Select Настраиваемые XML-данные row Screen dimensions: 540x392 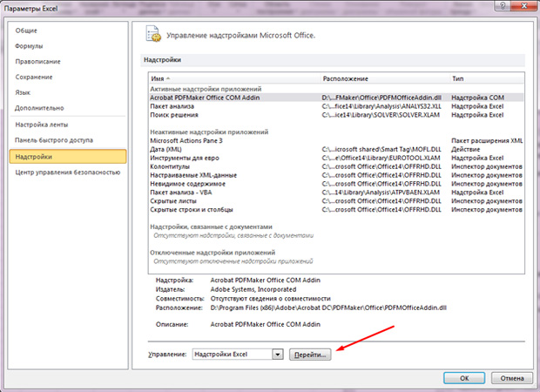coord(336,175)
